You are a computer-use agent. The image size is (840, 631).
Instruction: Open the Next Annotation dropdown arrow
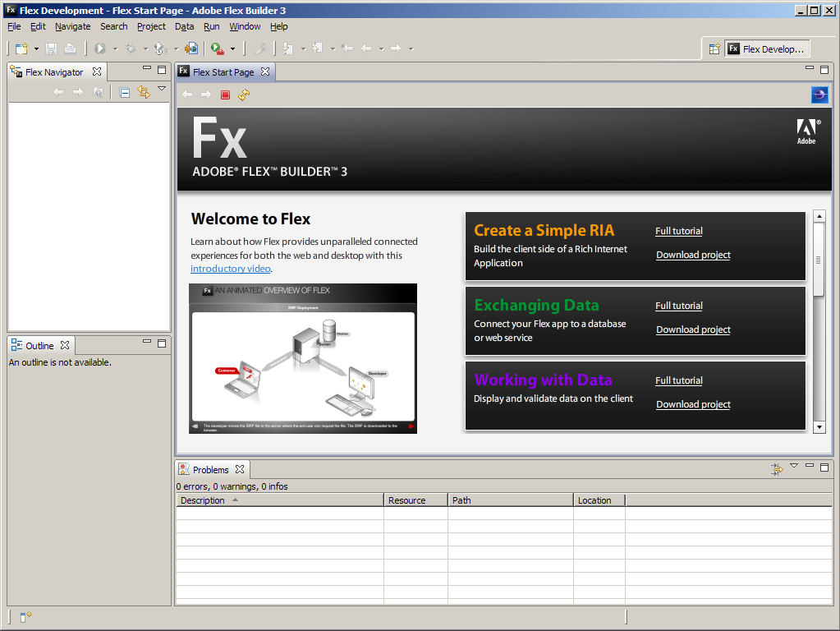coord(303,48)
